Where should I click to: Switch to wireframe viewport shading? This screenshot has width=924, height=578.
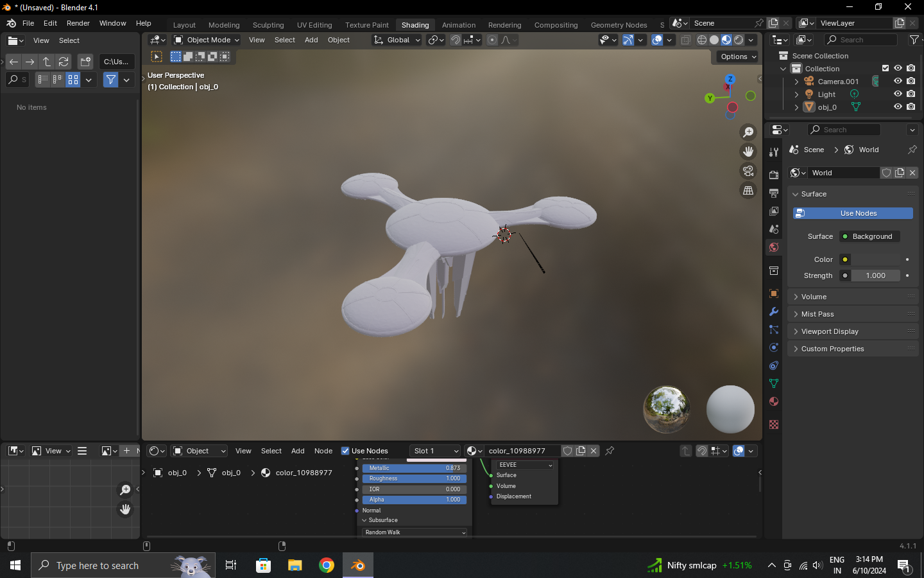702,40
